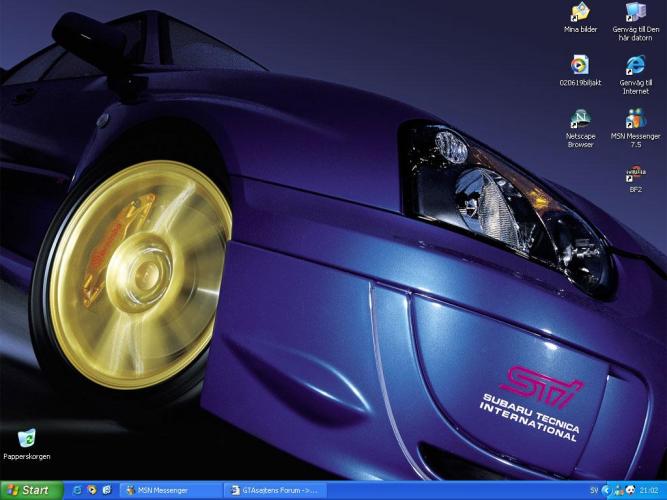Switch to MSN Messenger taskbar window
The image size is (667, 500).
click(168, 490)
